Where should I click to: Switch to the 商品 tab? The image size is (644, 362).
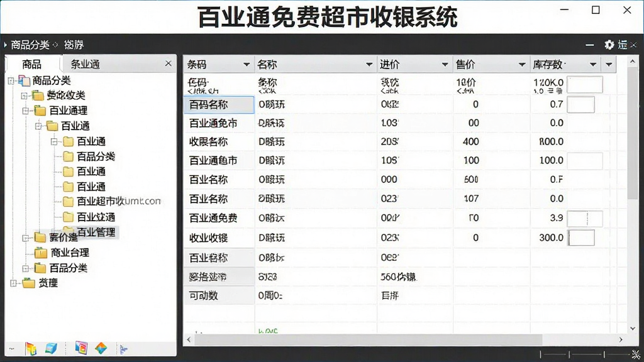tap(32, 65)
